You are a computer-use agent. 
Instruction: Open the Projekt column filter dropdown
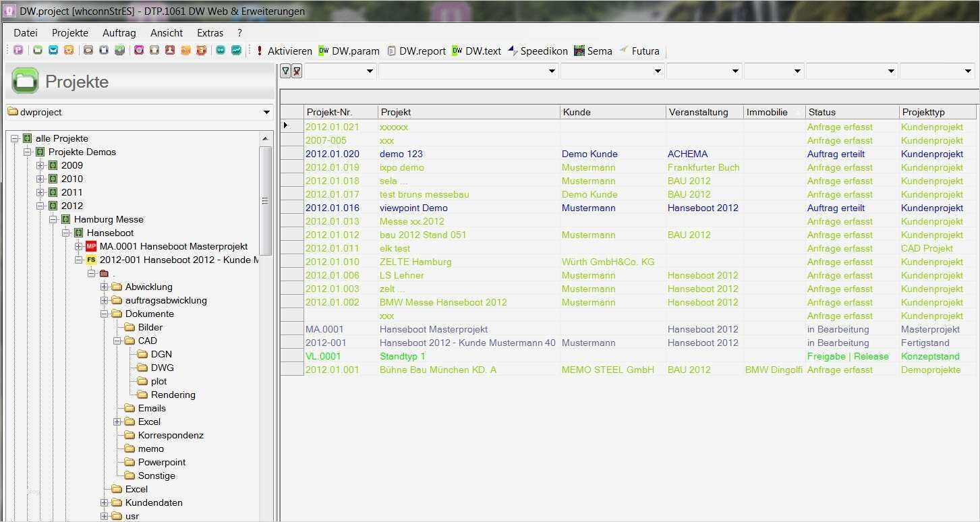(x=552, y=71)
